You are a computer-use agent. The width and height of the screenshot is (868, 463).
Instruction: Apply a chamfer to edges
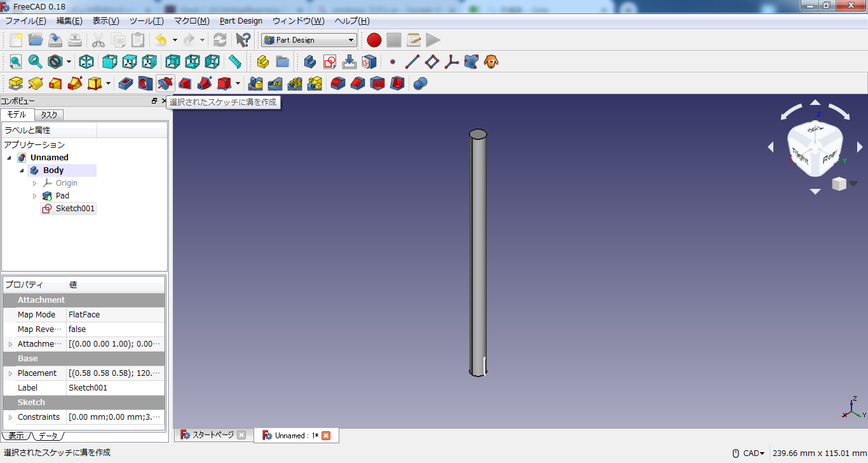point(358,83)
